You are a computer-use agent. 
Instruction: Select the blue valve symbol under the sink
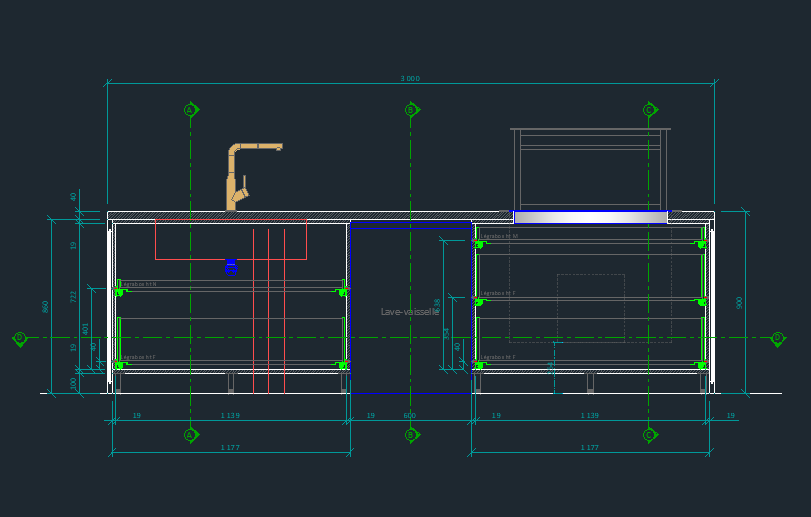click(231, 265)
